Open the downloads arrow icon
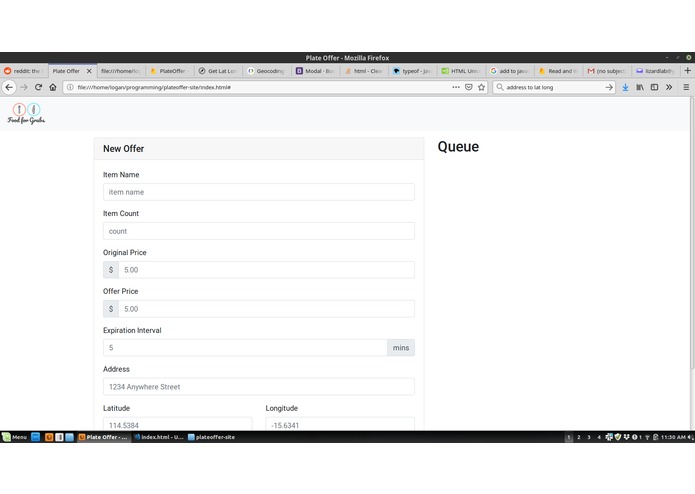 [625, 87]
